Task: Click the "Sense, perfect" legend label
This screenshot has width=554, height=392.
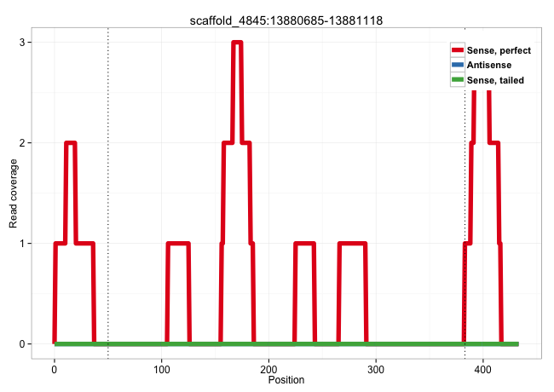Action: pos(499,50)
